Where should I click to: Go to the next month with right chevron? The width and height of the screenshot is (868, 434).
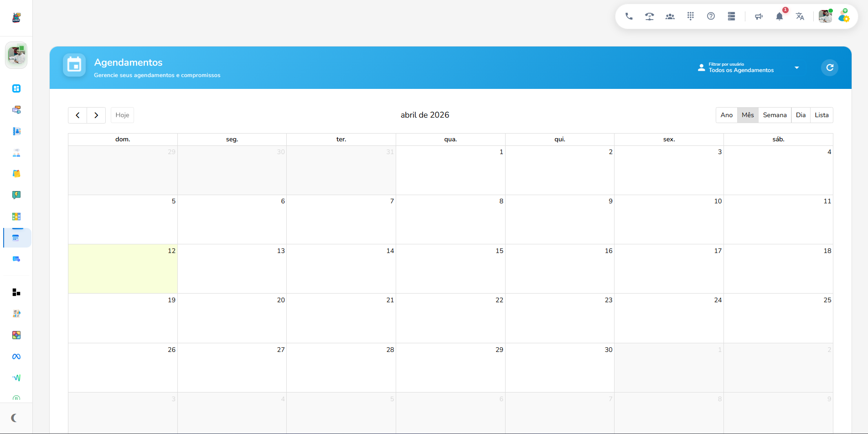[96, 115]
